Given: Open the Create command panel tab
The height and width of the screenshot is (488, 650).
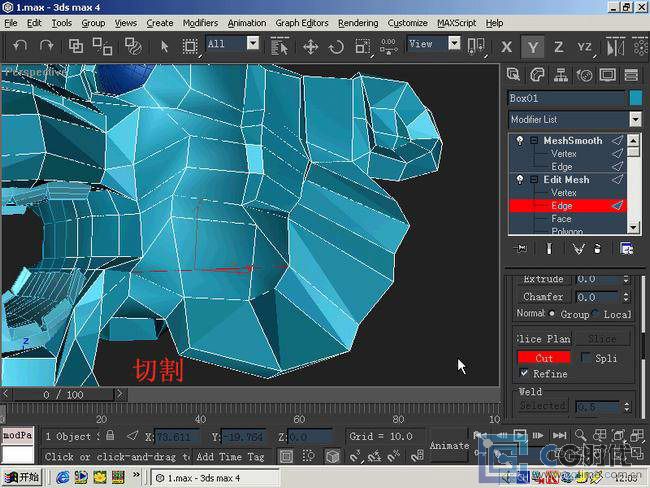Looking at the screenshot, I should [x=513, y=75].
